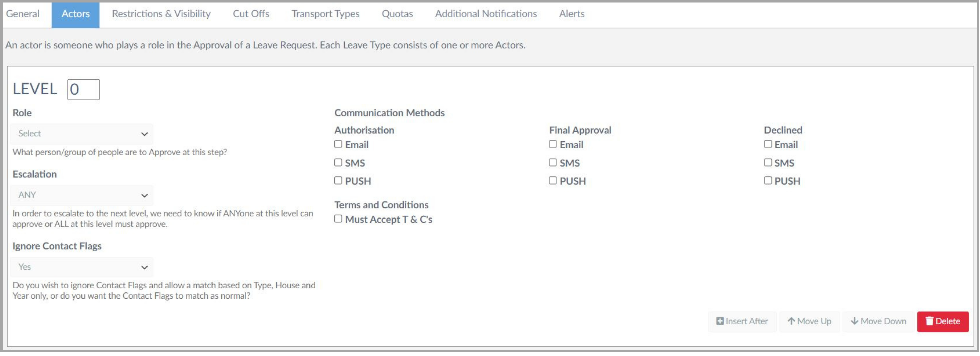The image size is (980, 356).
Task: Tick SMS under Final Approval
Action: pyautogui.click(x=553, y=163)
